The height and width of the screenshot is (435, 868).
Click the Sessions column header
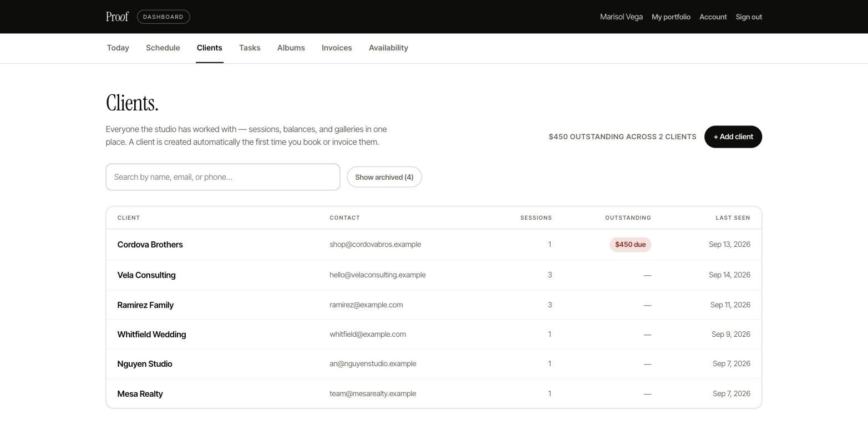tap(536, 218)
